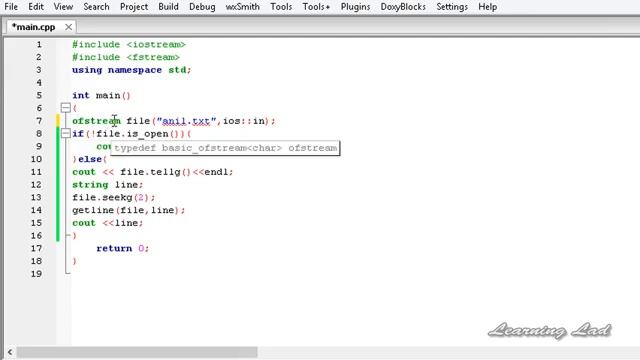This screenshot has width=640, height=360.
Task: Click the 'return 0;' statement
Action: [x=123, y=248]
